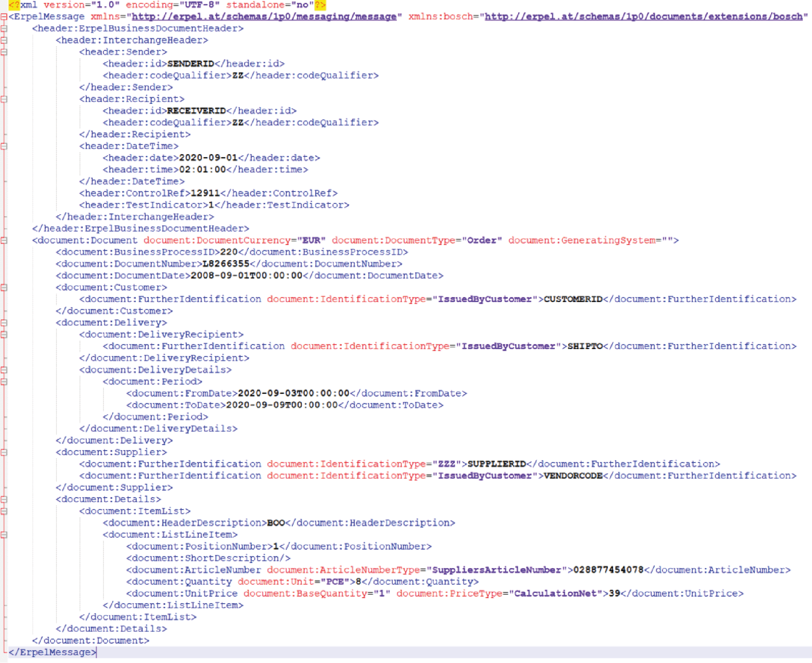Fold the header:Sender element
Viewport: 812px width, 663px height.
pos(4,52)
